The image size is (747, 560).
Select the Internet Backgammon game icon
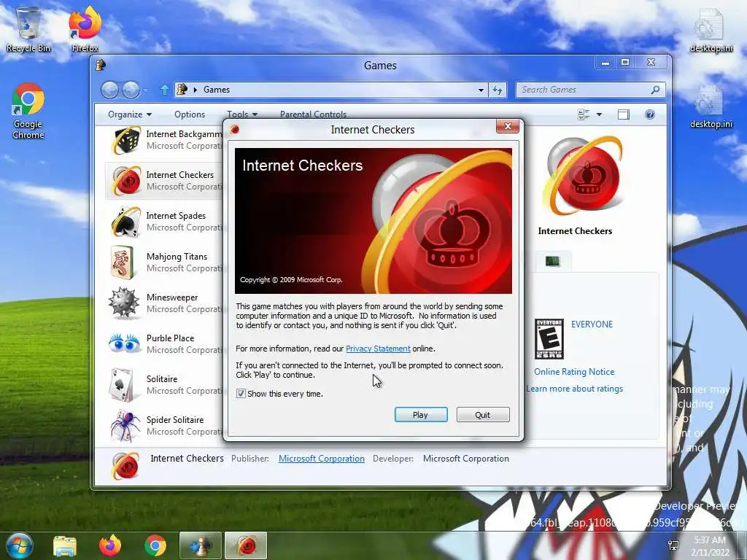[125, 140]
